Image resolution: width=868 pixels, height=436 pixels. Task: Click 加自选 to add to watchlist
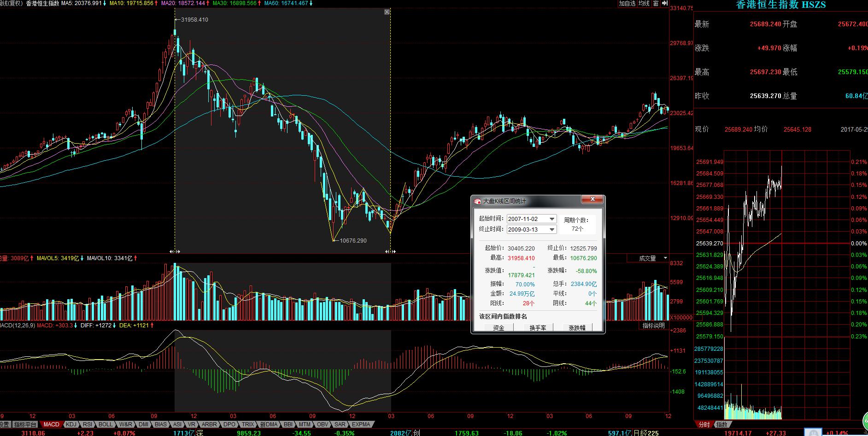[627, 3]
